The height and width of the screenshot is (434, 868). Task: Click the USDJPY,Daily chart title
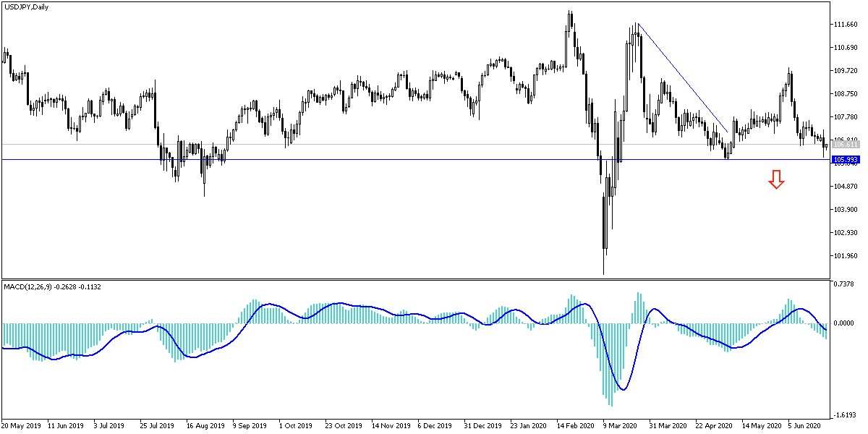tap(27, 7)
